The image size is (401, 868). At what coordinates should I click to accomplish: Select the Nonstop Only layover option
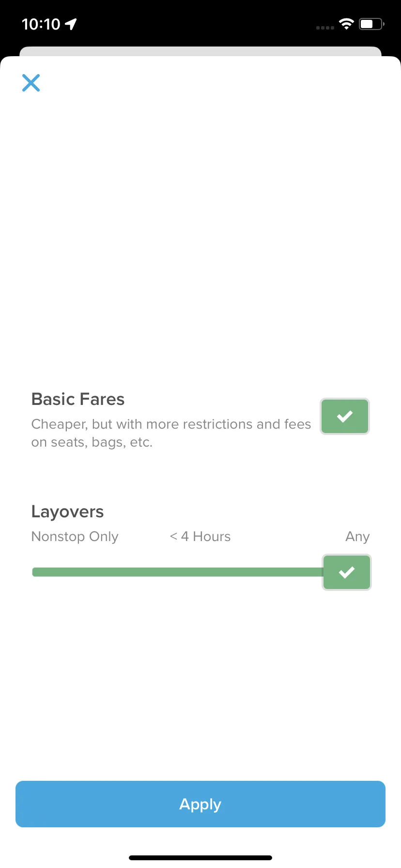75,537
